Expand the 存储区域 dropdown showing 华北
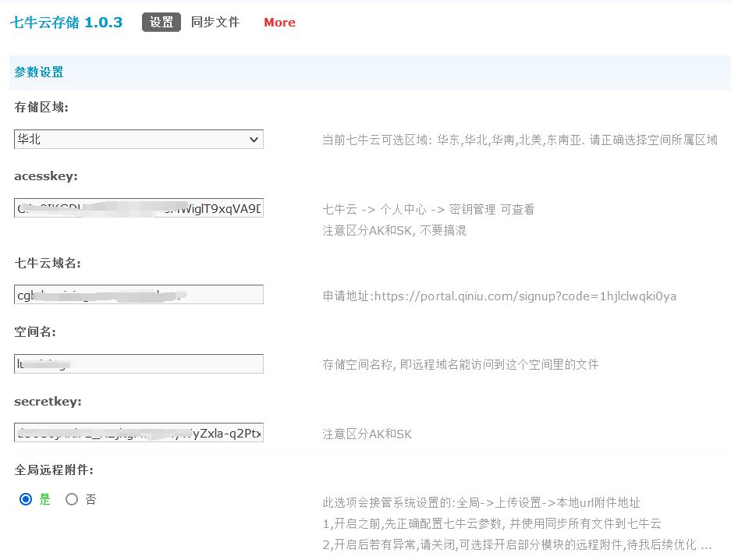Screen dimensions: 731x560 pyautogui.click(x=138, y=140)
